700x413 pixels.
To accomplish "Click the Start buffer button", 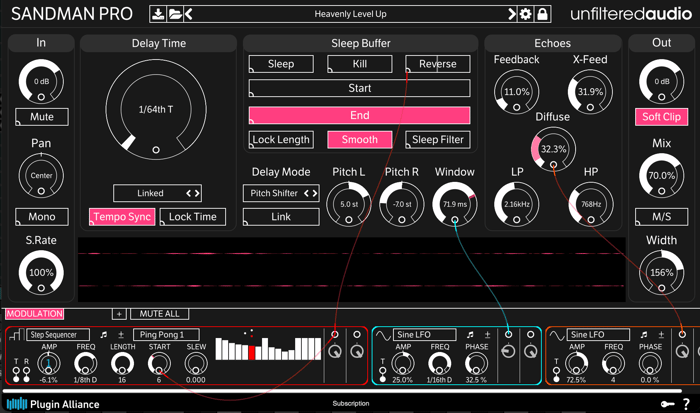I will (359, 88).
